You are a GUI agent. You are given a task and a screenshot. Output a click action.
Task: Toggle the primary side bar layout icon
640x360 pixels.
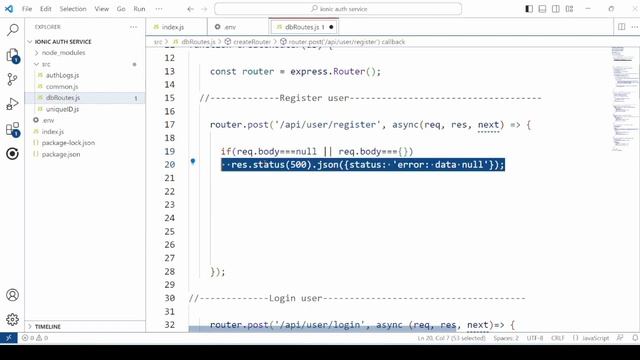tap(529, 9)
